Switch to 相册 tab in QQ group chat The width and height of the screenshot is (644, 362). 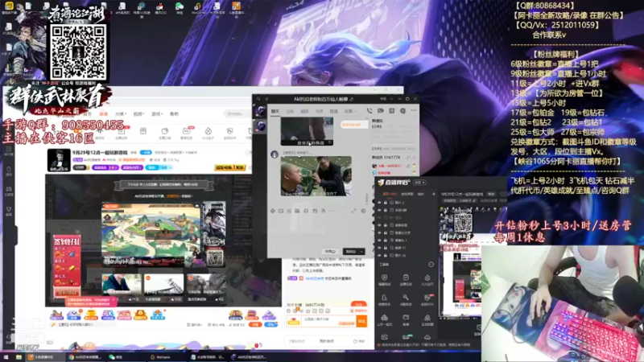coord(304,111)
